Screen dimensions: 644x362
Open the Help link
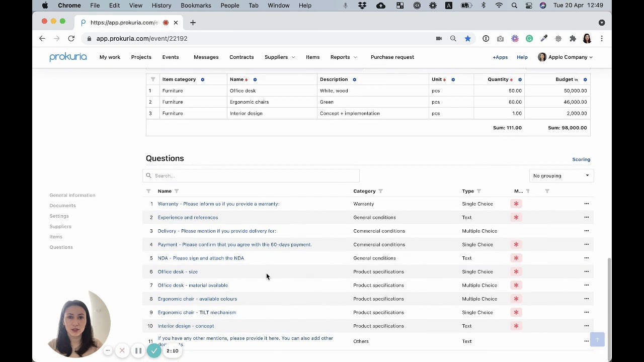(522, 57)
